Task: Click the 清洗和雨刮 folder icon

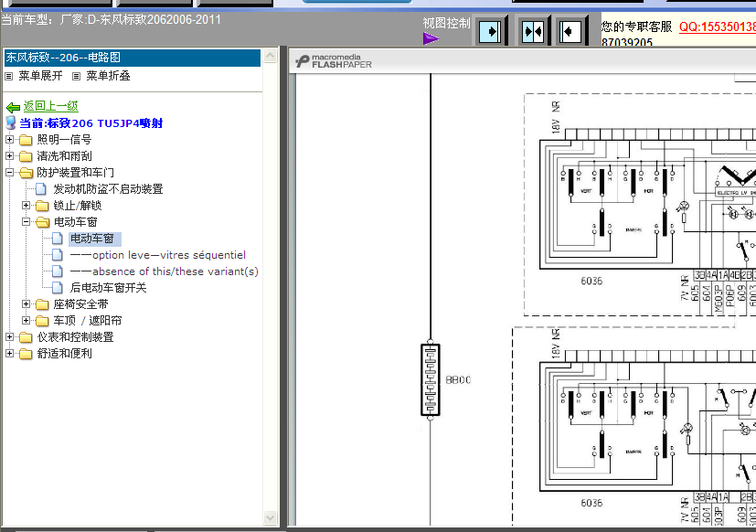Action: coord(26,156)
